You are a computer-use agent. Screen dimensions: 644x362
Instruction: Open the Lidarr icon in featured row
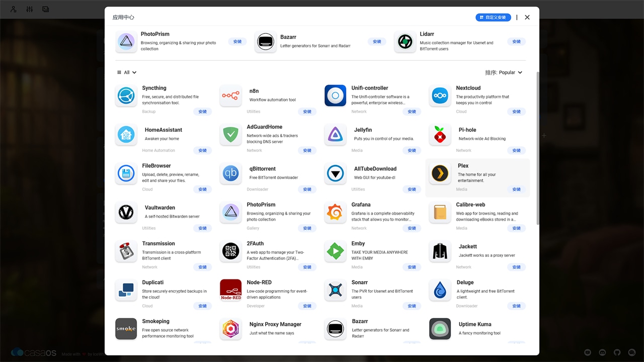click(405, 42)
